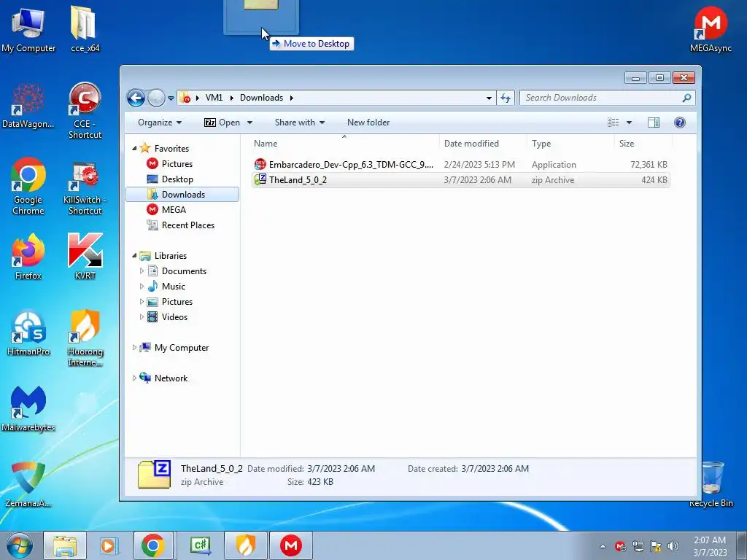Open the C# app in taskbar
Screen dimensions: 747x560
[x=201, y=545]
